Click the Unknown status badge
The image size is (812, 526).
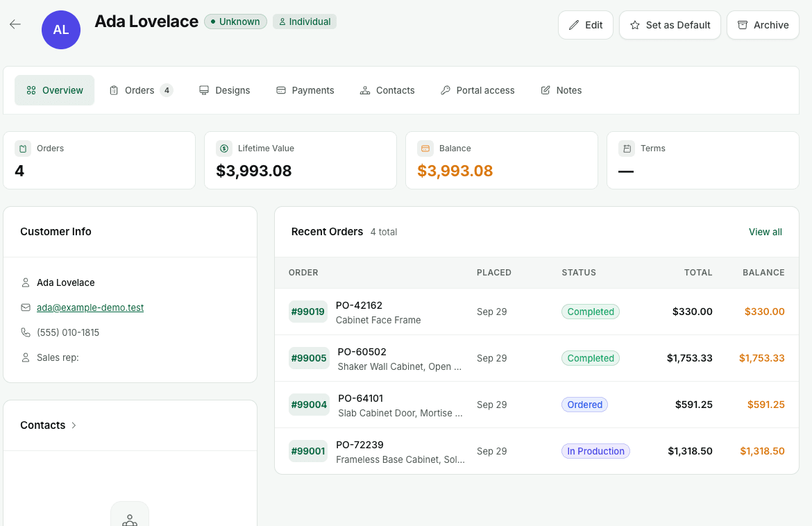[x=236, y=22]
